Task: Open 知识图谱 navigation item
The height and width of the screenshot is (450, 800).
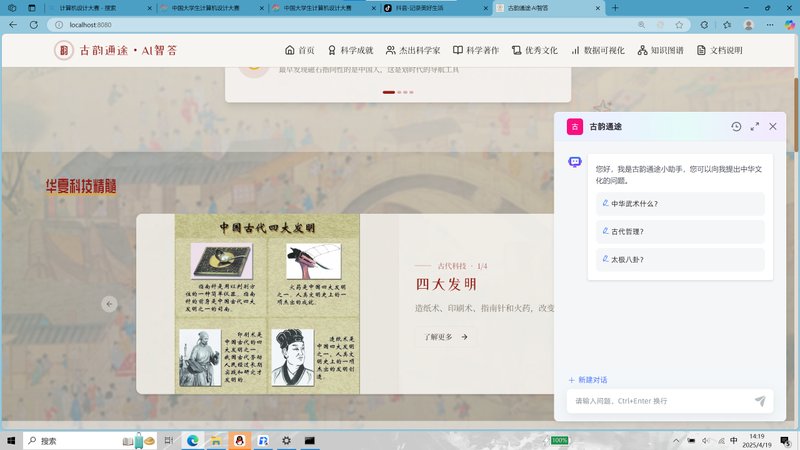Action: pos(660,50)
